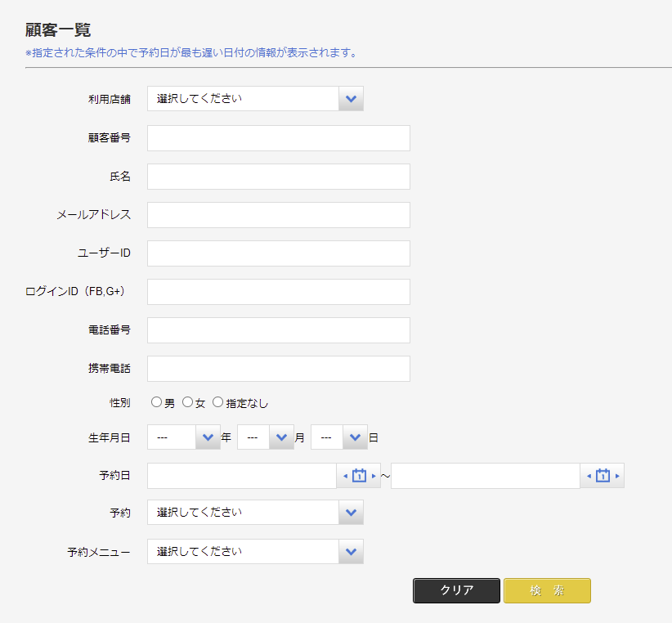This screenshot has height=623, width=672.
Task: Click the next-day arrow beside the end date calendar
Action: [x=617, y=476]
